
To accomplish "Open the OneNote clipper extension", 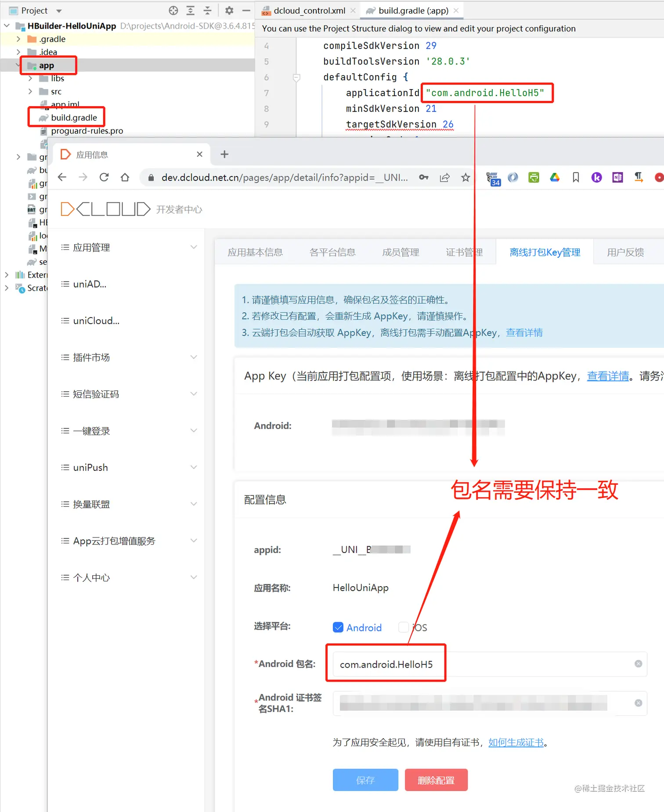I will tap(617, 177).
